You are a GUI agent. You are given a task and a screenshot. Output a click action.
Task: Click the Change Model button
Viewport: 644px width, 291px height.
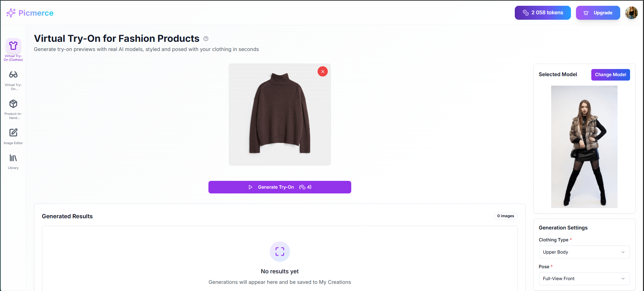point(610,74)
